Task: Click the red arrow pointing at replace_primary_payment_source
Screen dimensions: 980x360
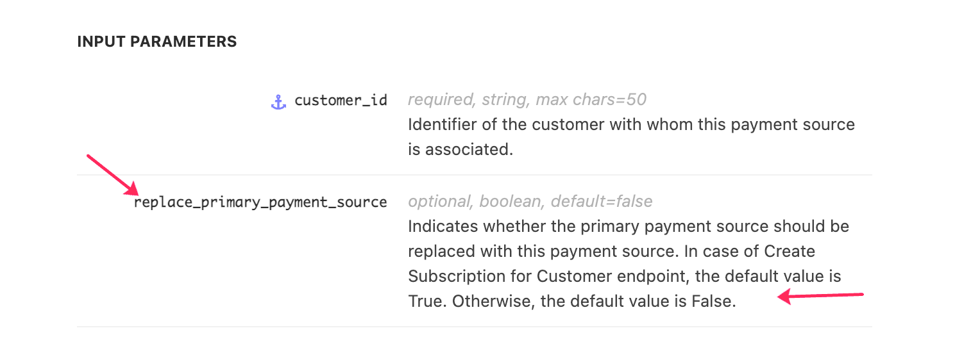Action: click(x=113, y=175)
